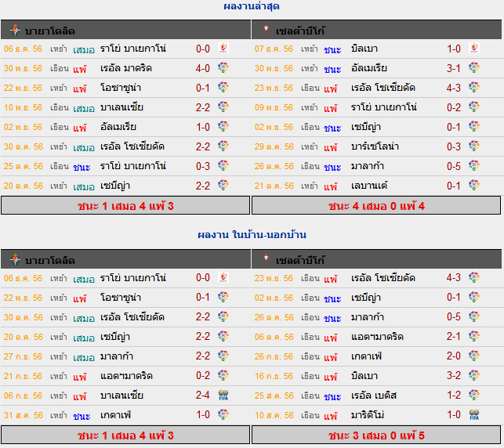Click the summary bar ชนะ 4 เสมอ 0 แพ้ 4
Screen dimensions: 504x448
(x=376, y=205)
